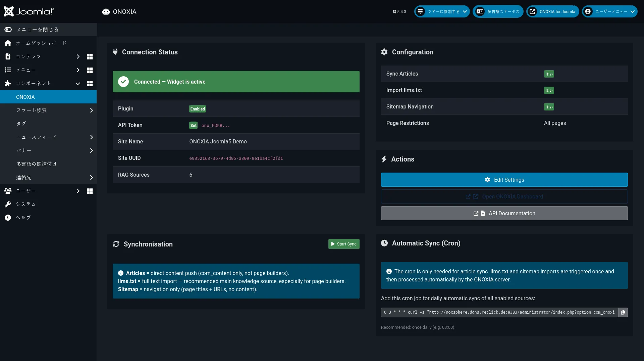Screen dimensions: 644x361
Task: Expand 連絡先 submenu arrow
Action: pos(91,177)
